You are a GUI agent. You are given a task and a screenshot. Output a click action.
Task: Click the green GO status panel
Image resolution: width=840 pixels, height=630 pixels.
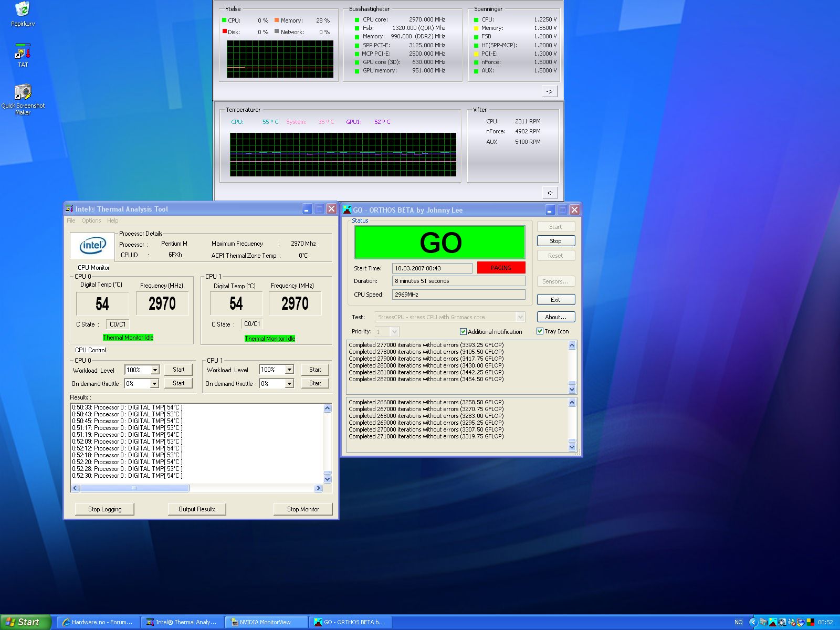point(440,242)
